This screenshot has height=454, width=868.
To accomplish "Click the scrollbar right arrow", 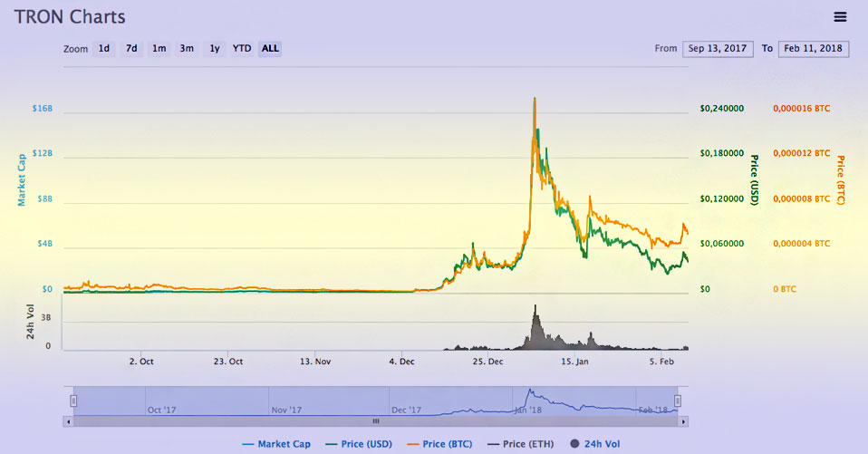I will 683,421.
